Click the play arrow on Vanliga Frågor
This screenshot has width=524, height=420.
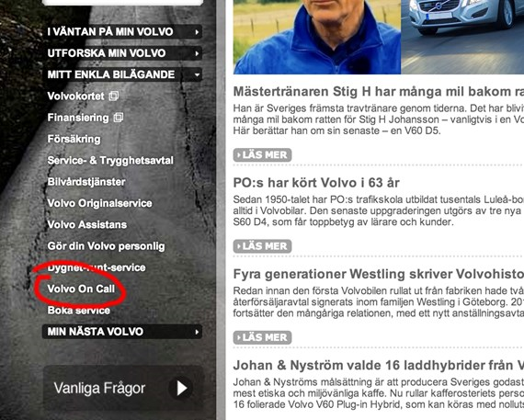[x=181, y=388]
